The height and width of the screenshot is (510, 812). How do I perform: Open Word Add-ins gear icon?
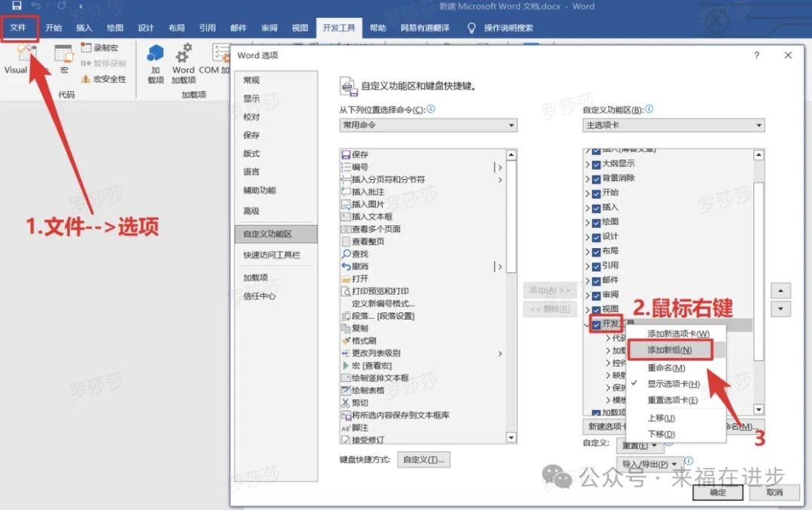tap(184, 53)
